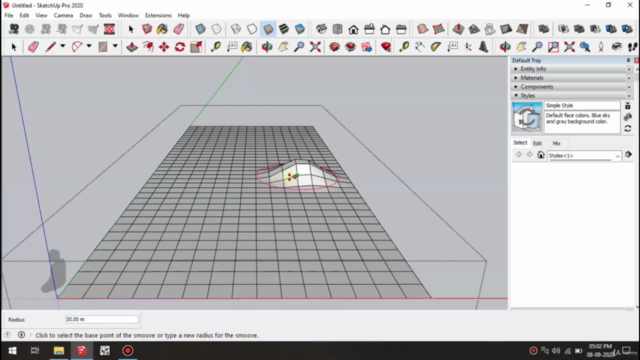Click the Simple Style preview thumbnail
This screenshot has height=360, width=640.
tap(527, 118)
